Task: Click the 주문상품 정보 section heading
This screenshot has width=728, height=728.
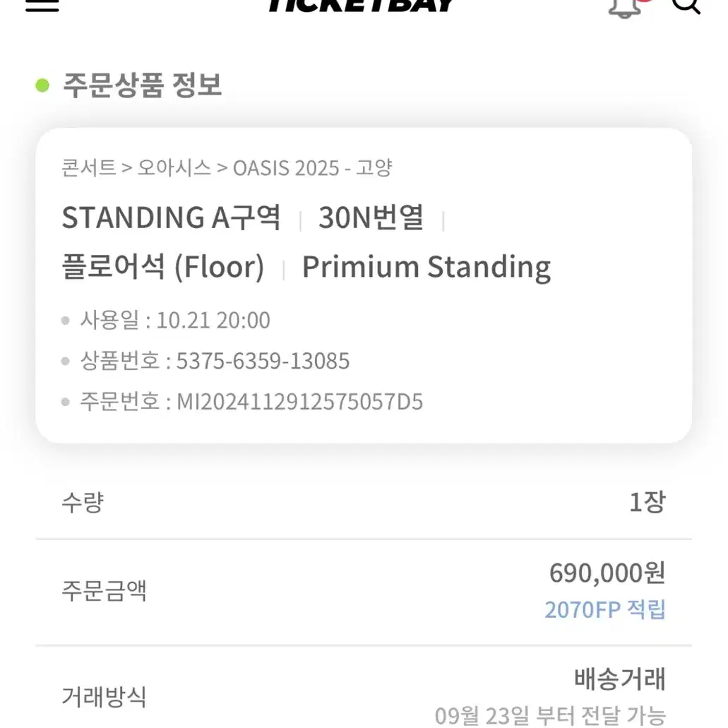Action: click(x=142, y=85)
